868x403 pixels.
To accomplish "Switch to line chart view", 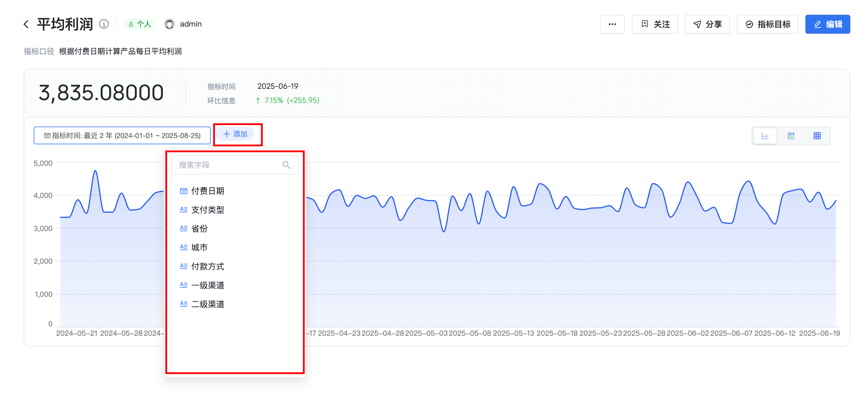I will 765,136.
